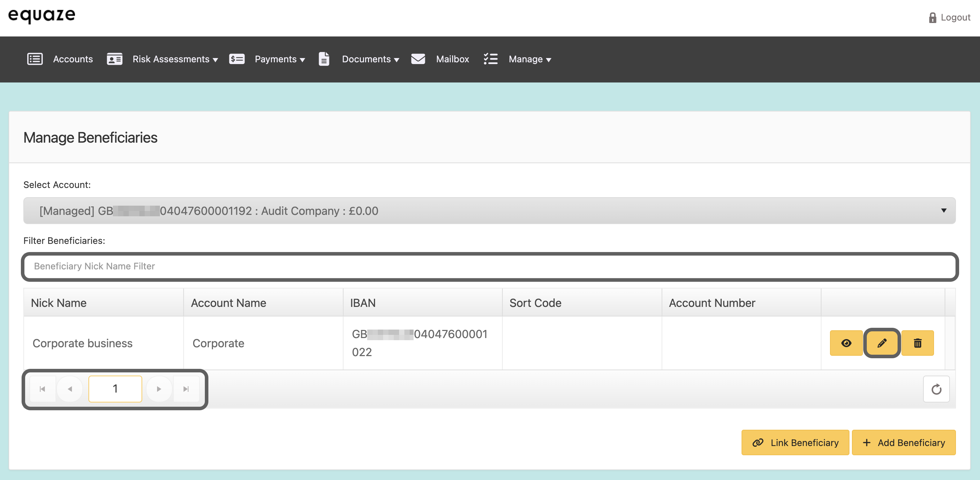Delete Corporate business beneficiary with trash icon
This screenshot has height=480, width=980.
[x=917, y=343]
